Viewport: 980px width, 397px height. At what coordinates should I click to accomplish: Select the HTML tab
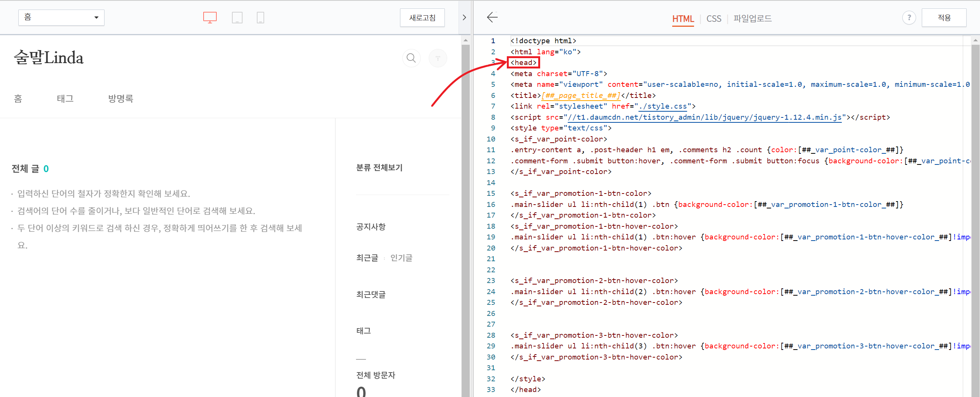click(x=683, y=18)
